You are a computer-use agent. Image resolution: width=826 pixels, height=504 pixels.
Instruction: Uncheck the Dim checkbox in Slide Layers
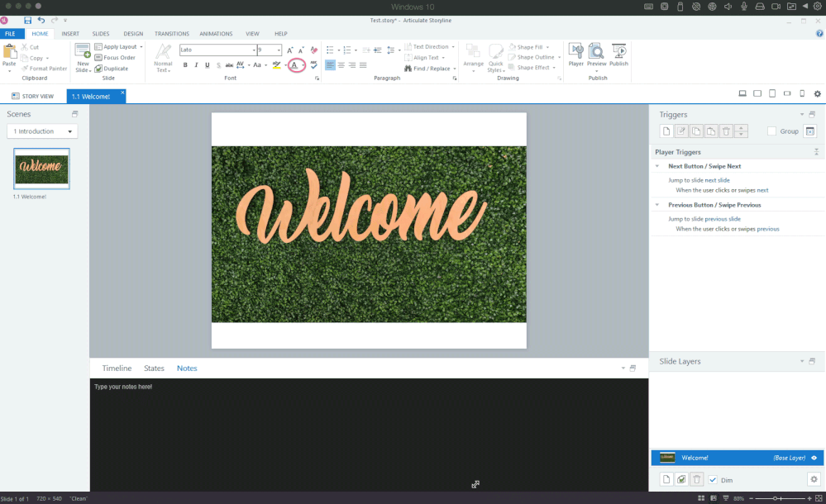713,480
